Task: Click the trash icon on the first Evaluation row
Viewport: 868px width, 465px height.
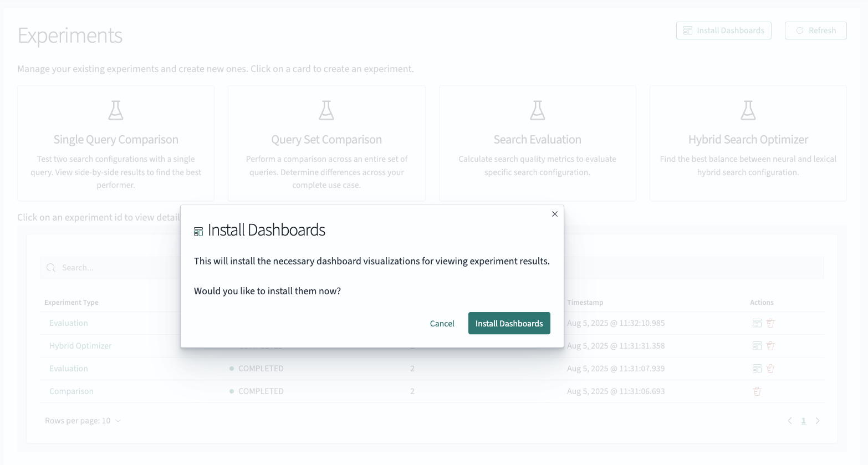Action: [770, 323]
